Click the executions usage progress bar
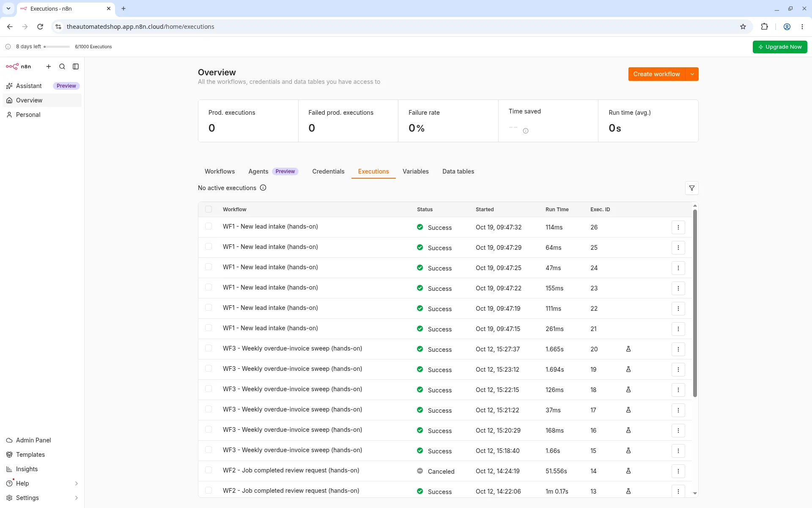812x508 pixels. click(57, 47)
